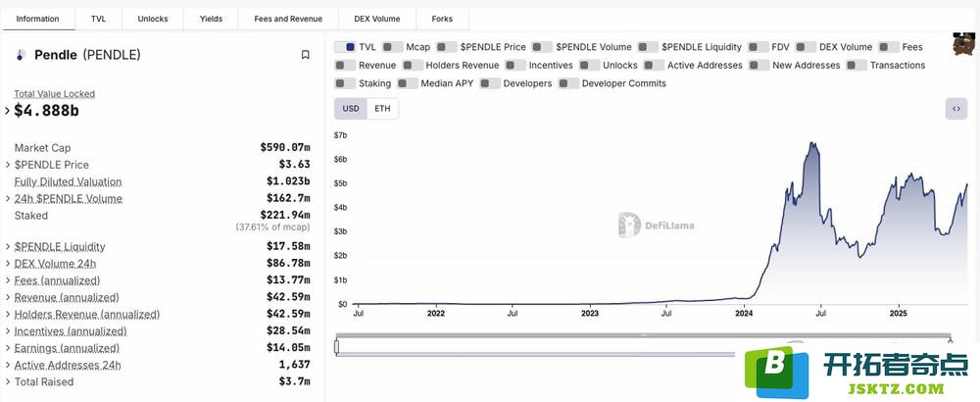Image resolution: width=980 pixels, height=402 pixels.
Task: Expand the $PENDLE Liquidity row
Action: pyautogui.click(x=8, y=247)
